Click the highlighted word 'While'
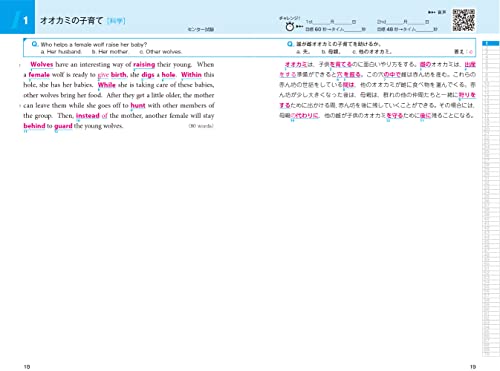This screenshot has width=500, height=371. pyautogui.click(x=107, y=85)
